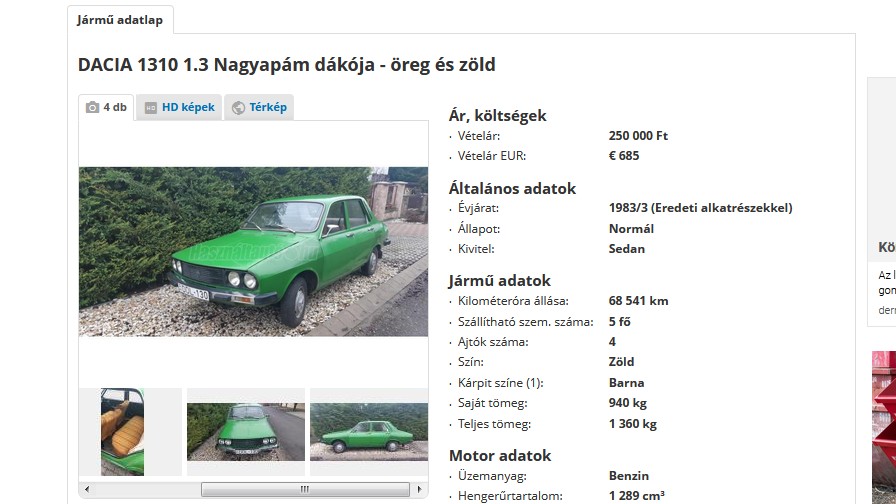896x504 pixels.
Task: Select the front view Dacia thumbnail
Action: click(246, 432)
